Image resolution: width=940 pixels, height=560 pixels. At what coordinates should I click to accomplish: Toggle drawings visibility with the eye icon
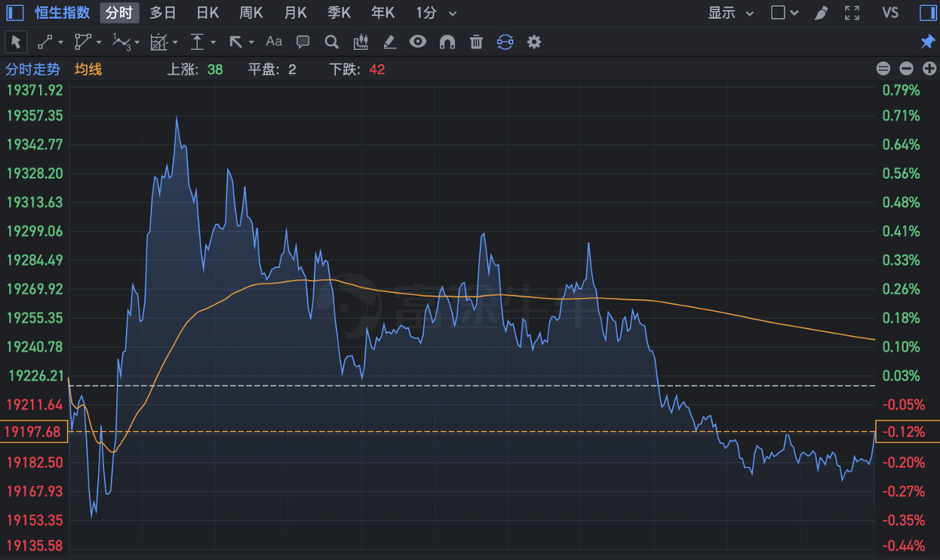click(418, 42)
